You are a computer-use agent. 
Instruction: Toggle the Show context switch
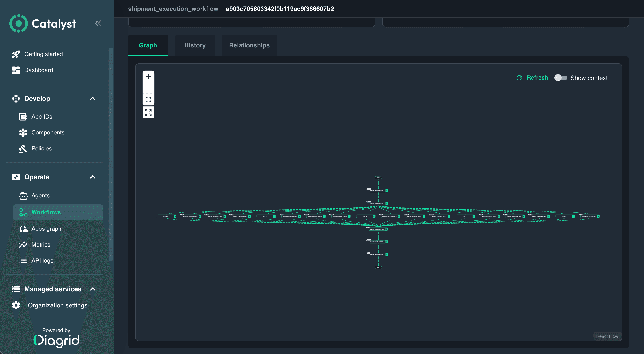tap(560, 78)
